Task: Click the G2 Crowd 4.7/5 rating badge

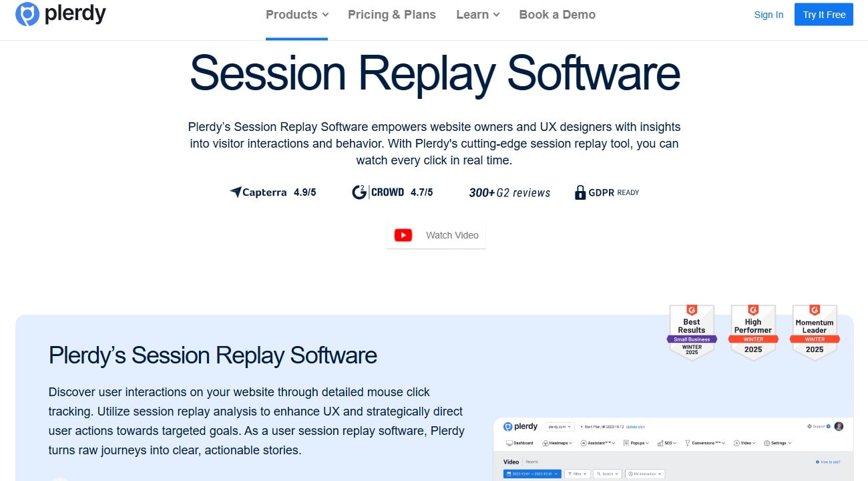Action: pos(393,192)
